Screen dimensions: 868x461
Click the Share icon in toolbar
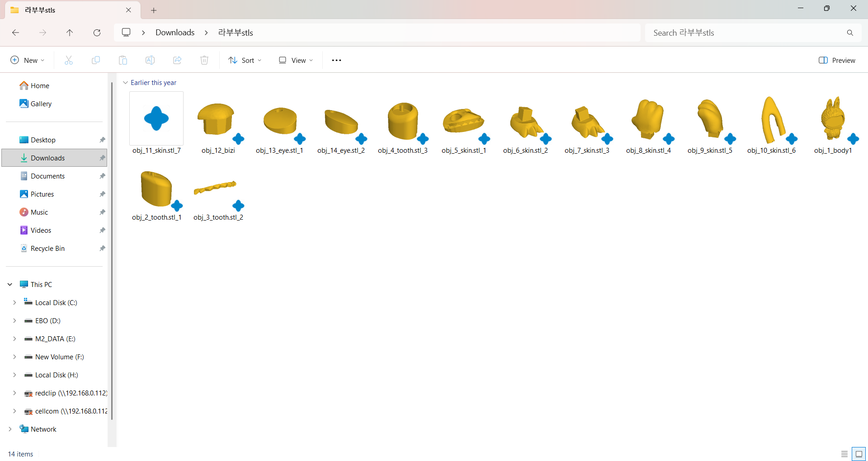177,60
